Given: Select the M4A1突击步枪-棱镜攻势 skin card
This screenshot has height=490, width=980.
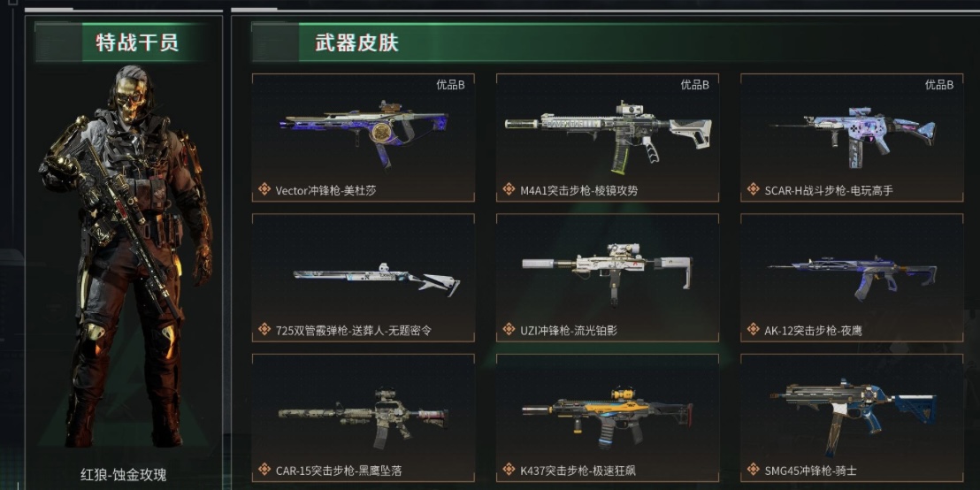Looking at the screenshot, I should click(x=608, y=137).
